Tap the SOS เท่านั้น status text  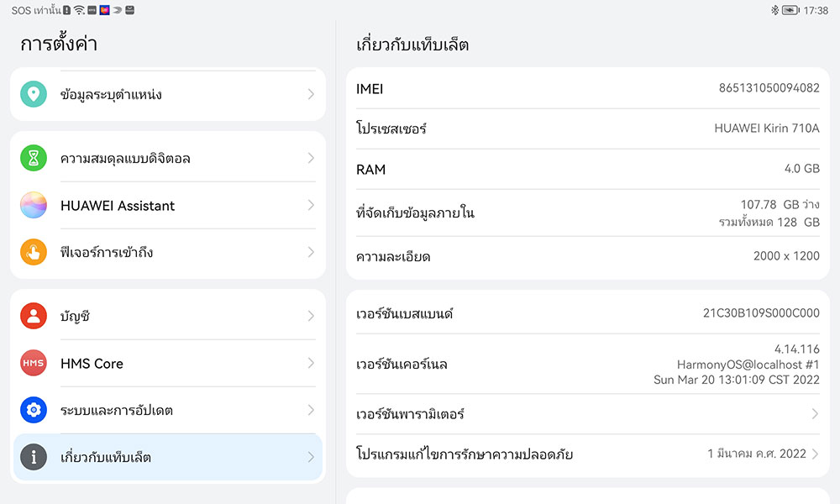tap(36, 10)
